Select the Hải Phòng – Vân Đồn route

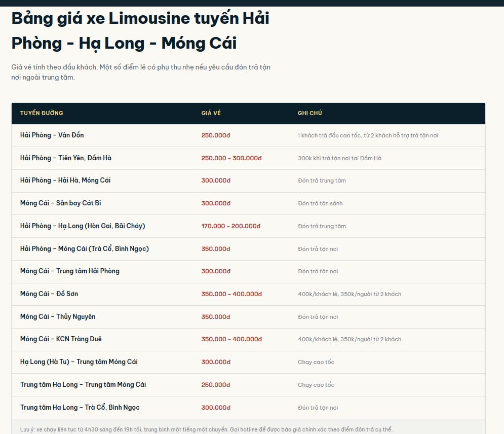click(x=52, y=135)
